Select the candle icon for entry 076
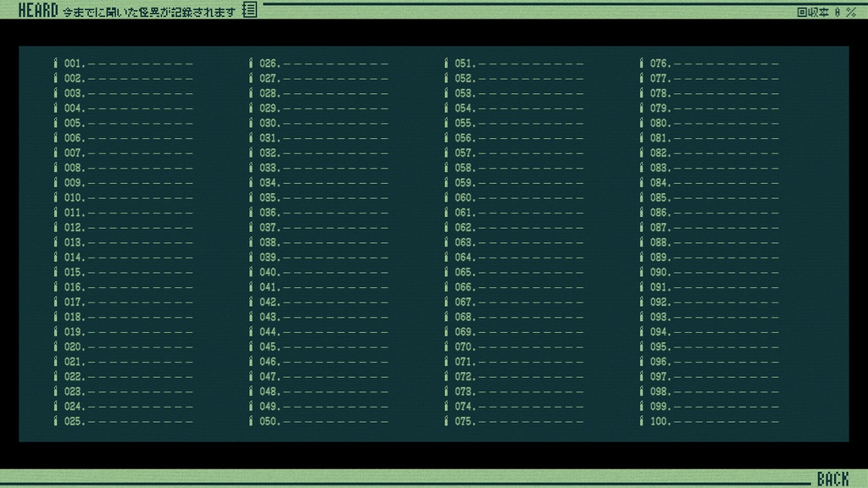Image resolution: width=868 pixels, height=488 pixels. (x=642, y=63)
